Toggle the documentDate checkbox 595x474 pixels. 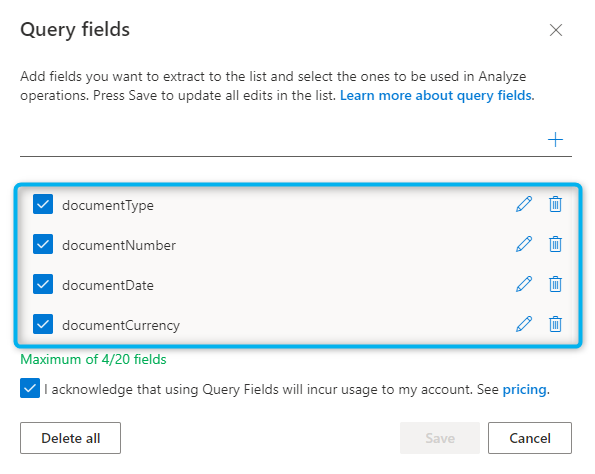point(43,284)
